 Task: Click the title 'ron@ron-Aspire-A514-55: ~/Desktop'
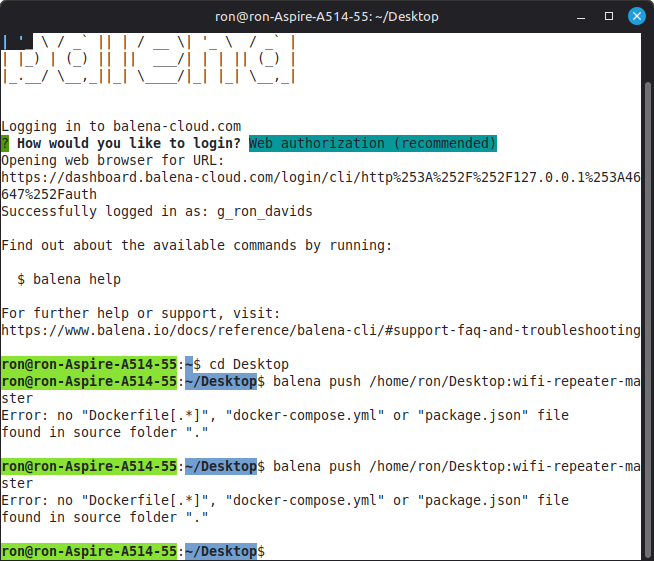click(x=327, y=17)
